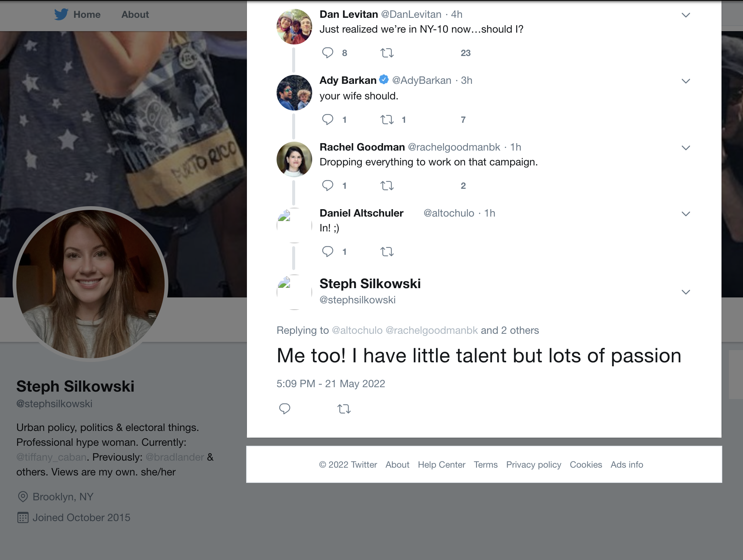The width and height of the screenshot is (743, 560).
Task: Reply to Ady Barkan's tweet
Action: [328, 119]
